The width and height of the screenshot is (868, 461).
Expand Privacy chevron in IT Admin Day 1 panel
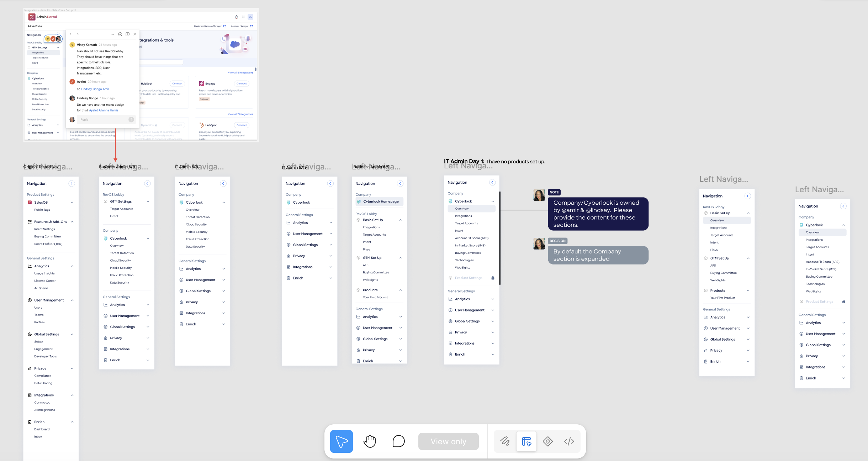click(493, 332)
